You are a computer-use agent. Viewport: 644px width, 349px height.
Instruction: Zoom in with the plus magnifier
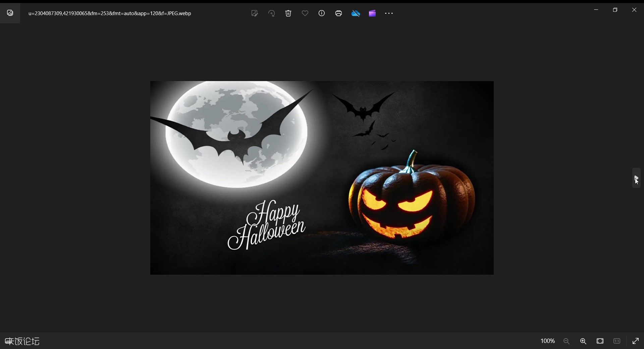pos(583,341)
